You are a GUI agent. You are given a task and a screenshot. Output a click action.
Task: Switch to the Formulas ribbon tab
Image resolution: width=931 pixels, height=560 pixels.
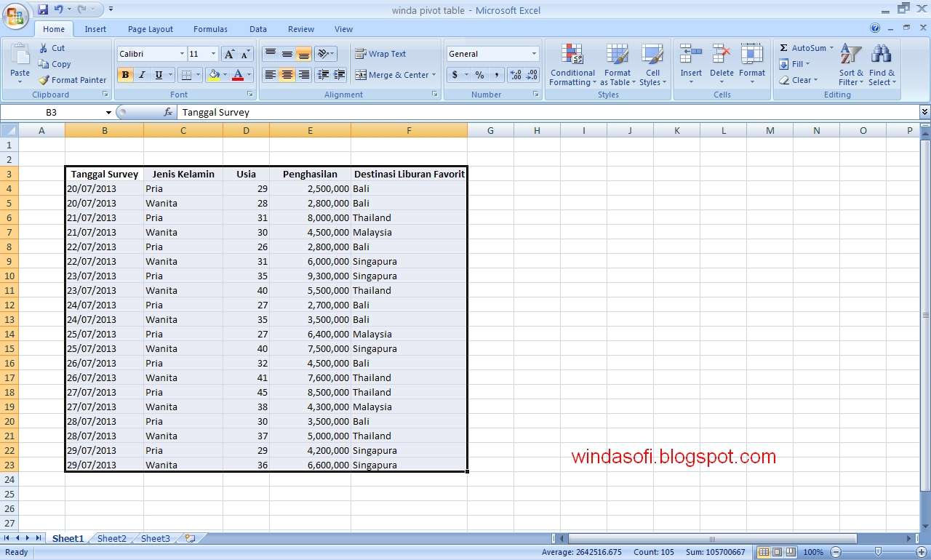click(x=210, y=29)
